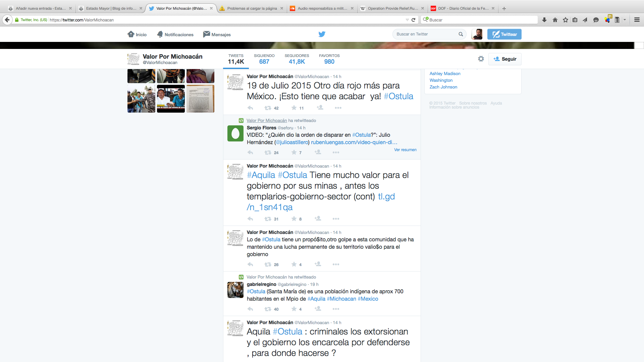Image resolution: width=644 pixels, height=362 pixels.
Task: Open 'Ver resumen' link on Sergio Flores tweet
Action: click(x=405, y=150)
